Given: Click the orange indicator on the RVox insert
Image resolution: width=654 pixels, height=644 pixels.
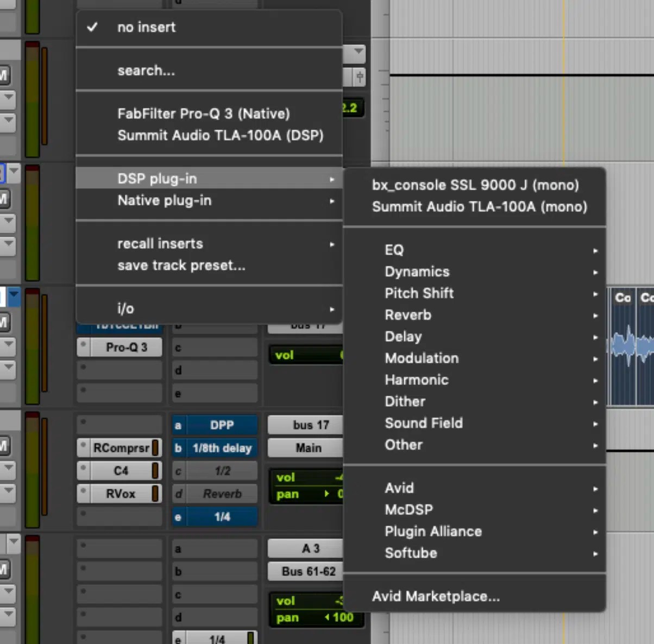Looking at the screenshot, I should point(155,494).
